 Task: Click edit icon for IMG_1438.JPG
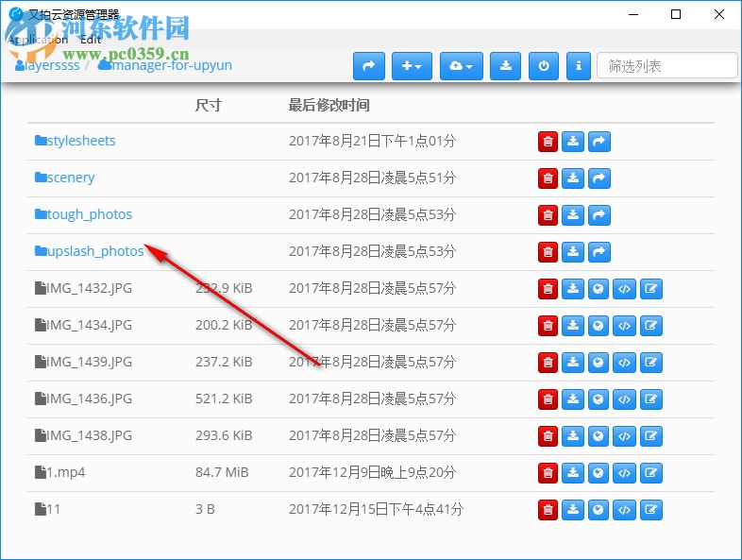tap(651, 436)
